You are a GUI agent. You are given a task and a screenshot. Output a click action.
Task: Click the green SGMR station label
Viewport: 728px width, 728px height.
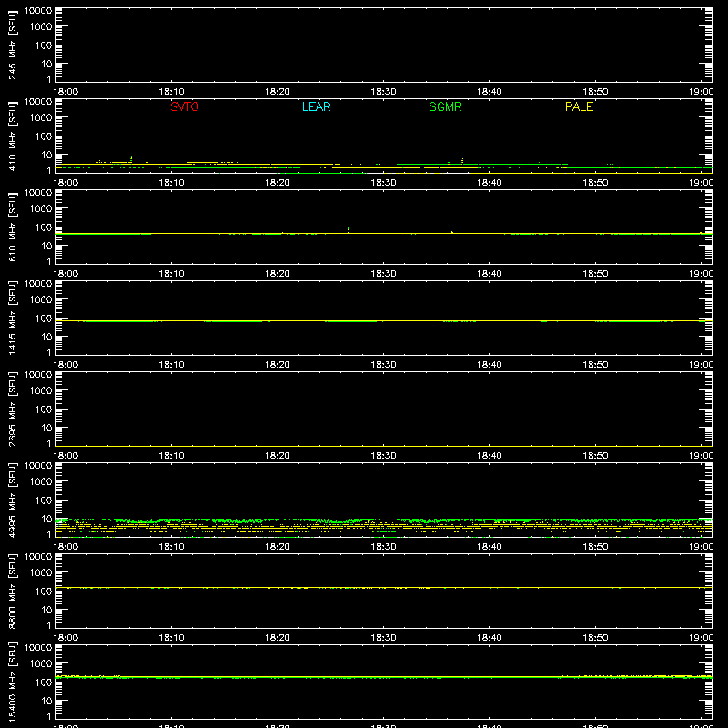pos(445,106)
